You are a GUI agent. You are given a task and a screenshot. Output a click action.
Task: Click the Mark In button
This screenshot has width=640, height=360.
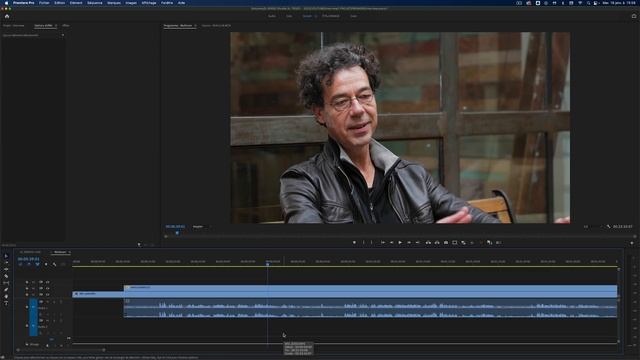(363, 242)
